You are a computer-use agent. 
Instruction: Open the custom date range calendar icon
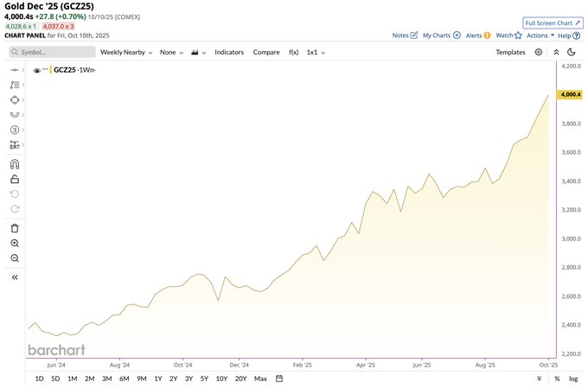point(279,378)
